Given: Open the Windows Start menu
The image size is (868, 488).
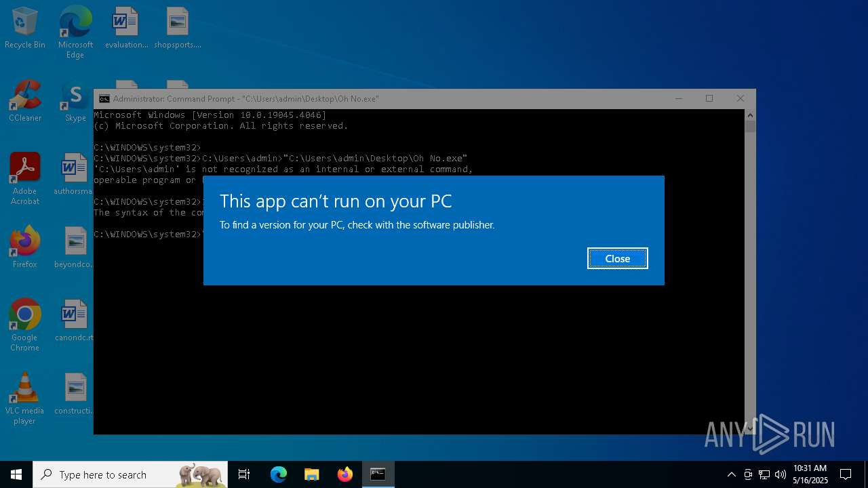Looking at the screenshot, I should coord(16,474).
